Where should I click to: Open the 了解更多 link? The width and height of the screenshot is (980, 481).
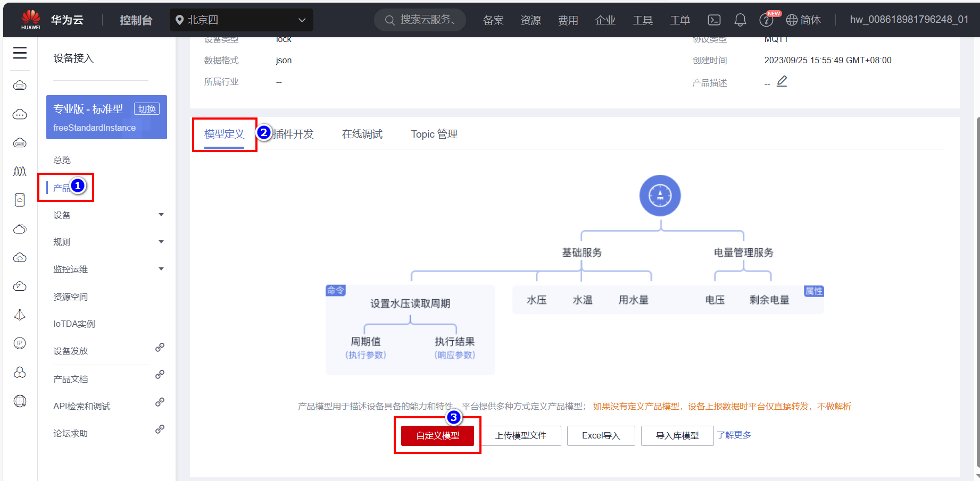pyautogui.click(x=734, y=435)
